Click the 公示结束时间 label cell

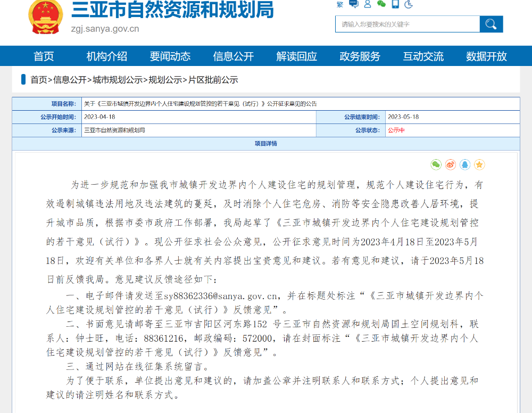(351, 117)
